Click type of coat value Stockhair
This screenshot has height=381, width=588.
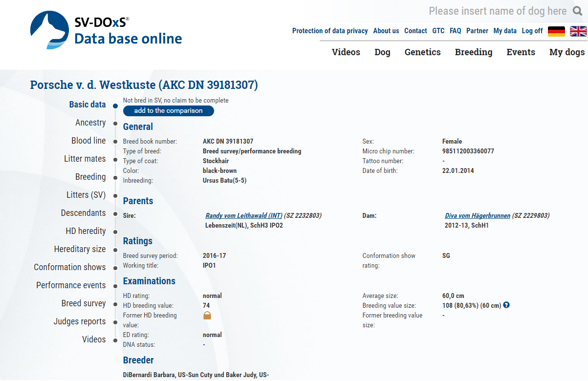click(x=216, y=161)
